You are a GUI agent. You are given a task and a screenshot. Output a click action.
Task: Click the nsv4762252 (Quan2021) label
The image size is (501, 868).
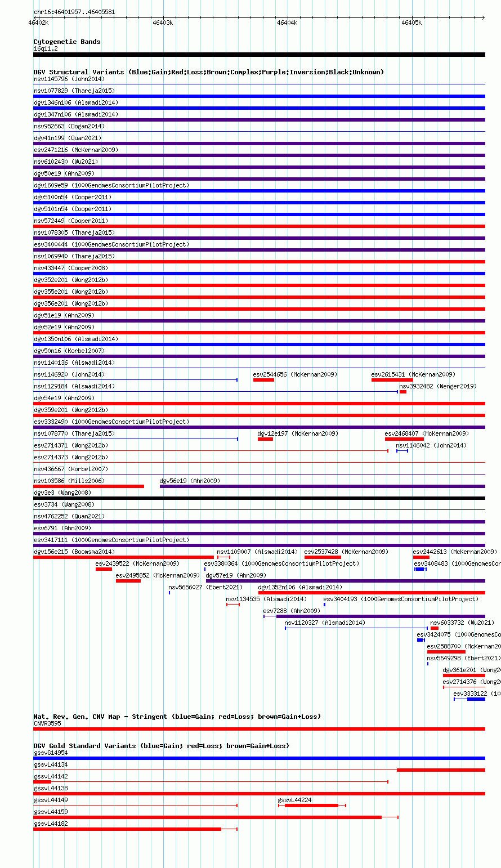pos(69,516)
